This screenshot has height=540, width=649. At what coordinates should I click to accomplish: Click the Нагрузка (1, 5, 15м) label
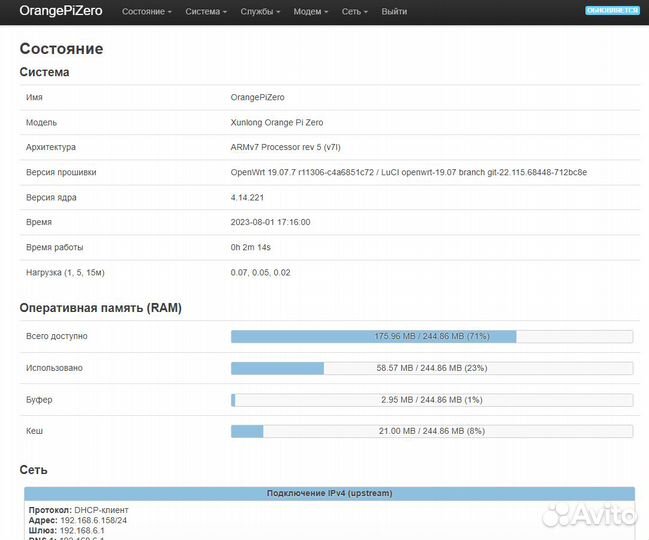pos(65,273)
